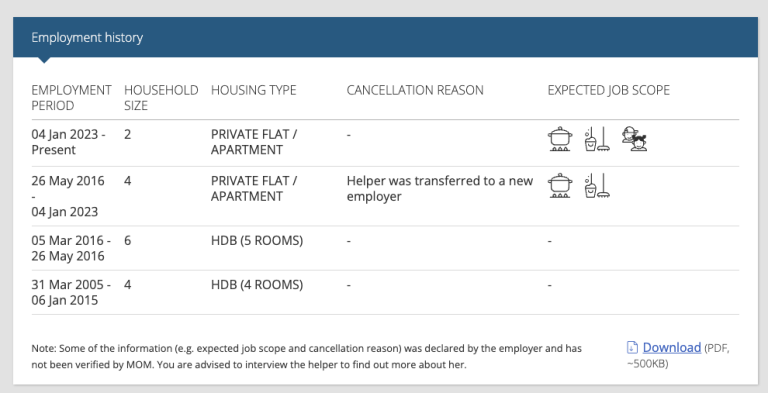
Task: Click the Expected Job Scope column header
Action: (x=608, y=90)
